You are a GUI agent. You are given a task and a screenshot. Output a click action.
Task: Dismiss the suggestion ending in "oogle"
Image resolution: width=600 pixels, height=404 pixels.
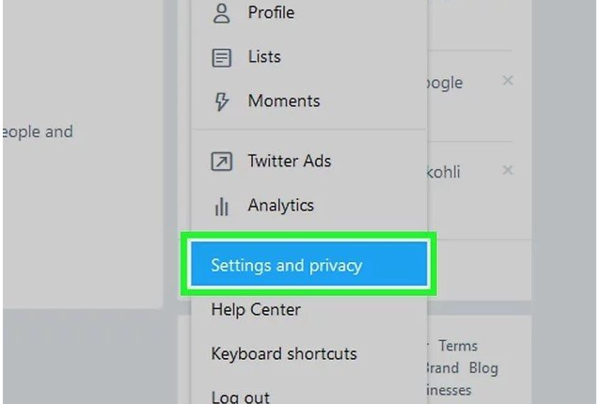coord(508,81)
